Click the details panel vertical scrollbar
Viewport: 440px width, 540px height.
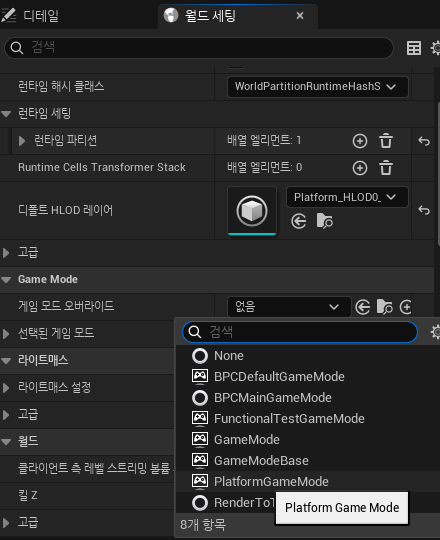pyautogui.click(x=438, y=174)
